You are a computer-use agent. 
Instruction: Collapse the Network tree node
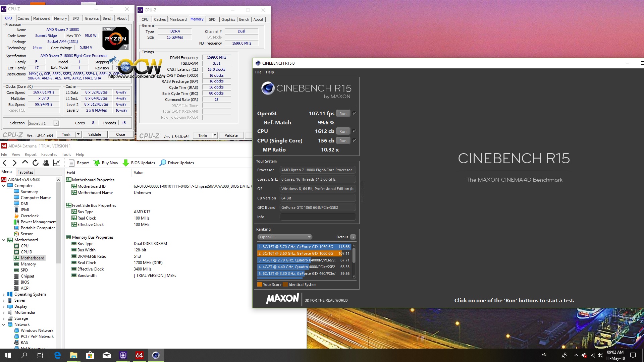(4, 324)
